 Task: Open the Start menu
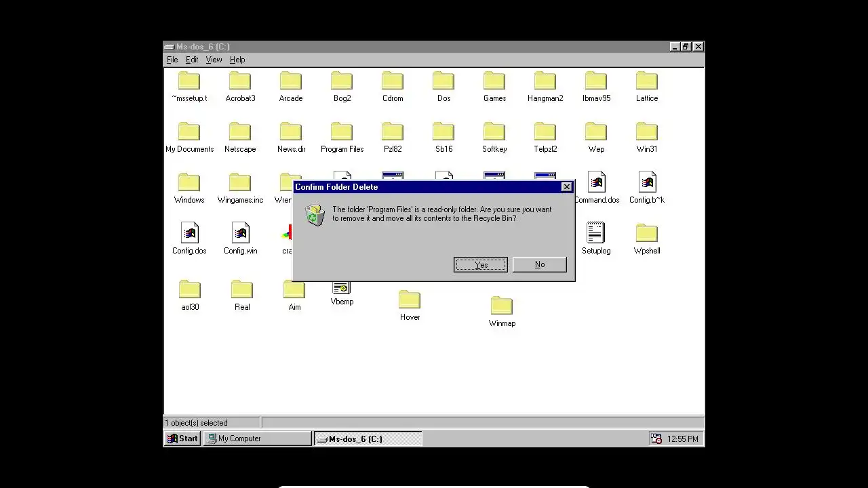[x=183, y=439]
